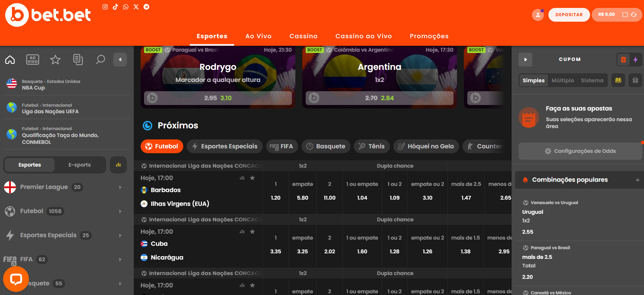Open the orange bet slip icon in Cupom
The width and height of the screenshot is (644, 295).
[x=623, y=60]
